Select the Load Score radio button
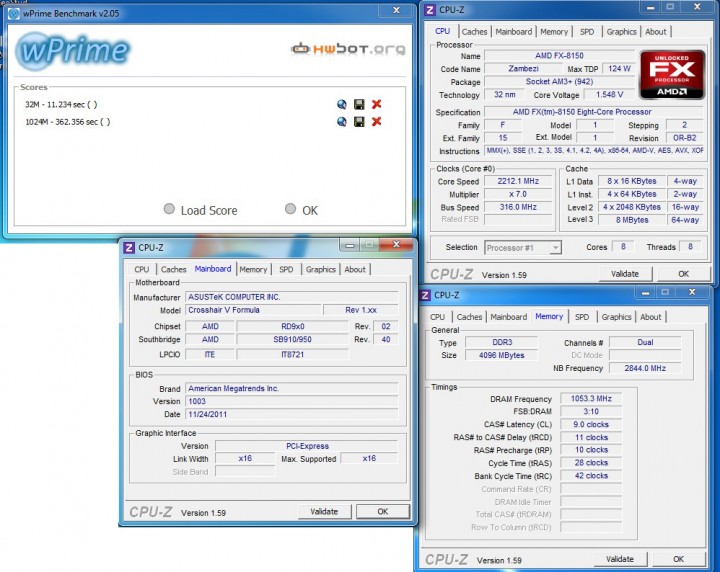The image size is (720, 572). pyautogui.click(x=169, y=209)
